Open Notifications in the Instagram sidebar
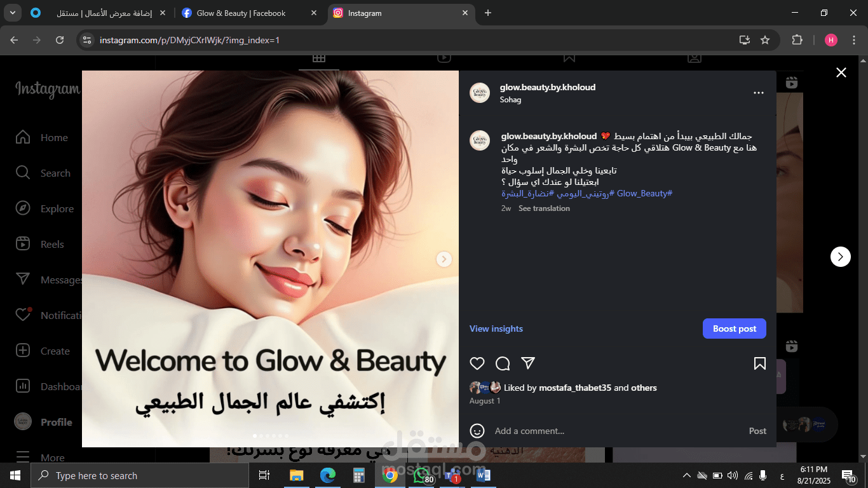The width and height of the screenshot is (868, 488). [48, 315]
